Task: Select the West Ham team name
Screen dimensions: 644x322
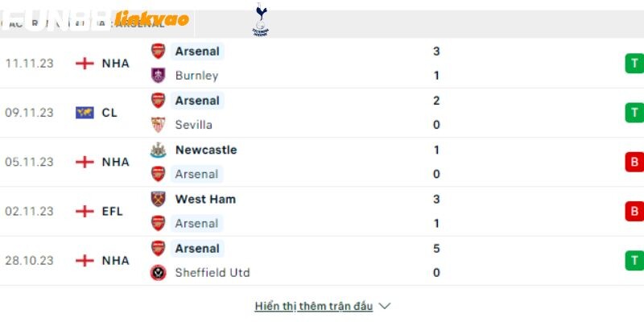Action: (x=205, y=199)
